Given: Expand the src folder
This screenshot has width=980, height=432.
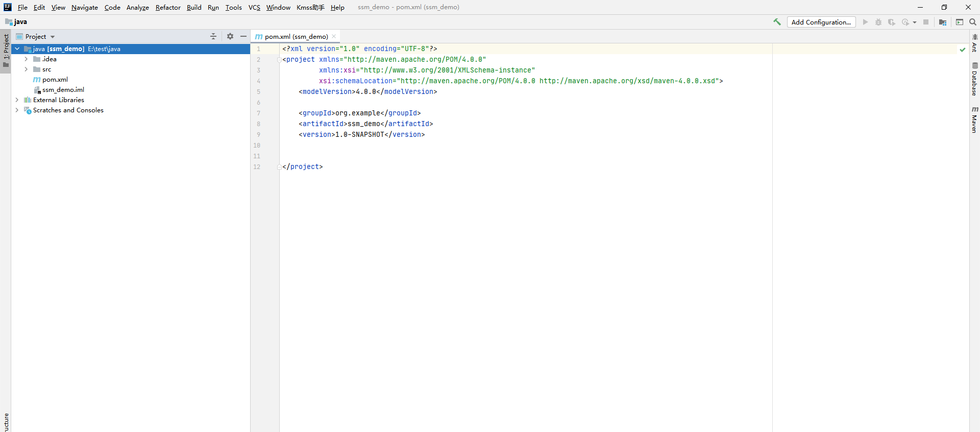Looking at the screenshot, I should coord(27,69).
